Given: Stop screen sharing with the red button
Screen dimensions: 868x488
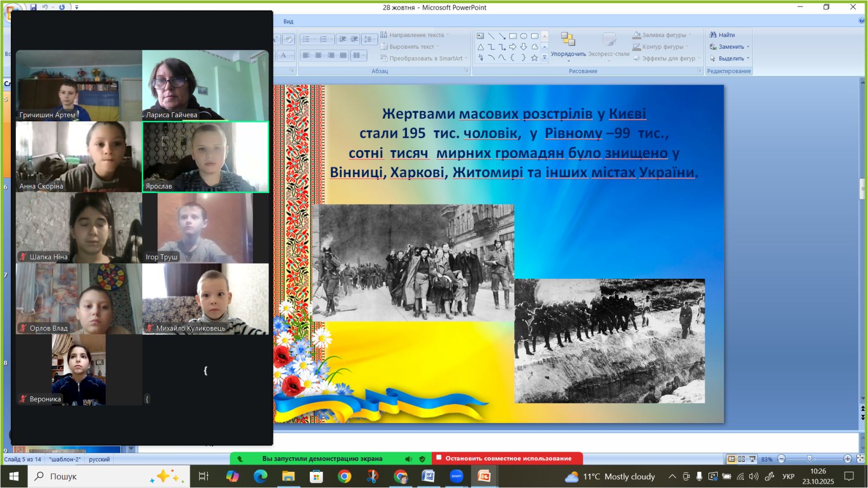Looking at the screenshot, I should point(507,458).
